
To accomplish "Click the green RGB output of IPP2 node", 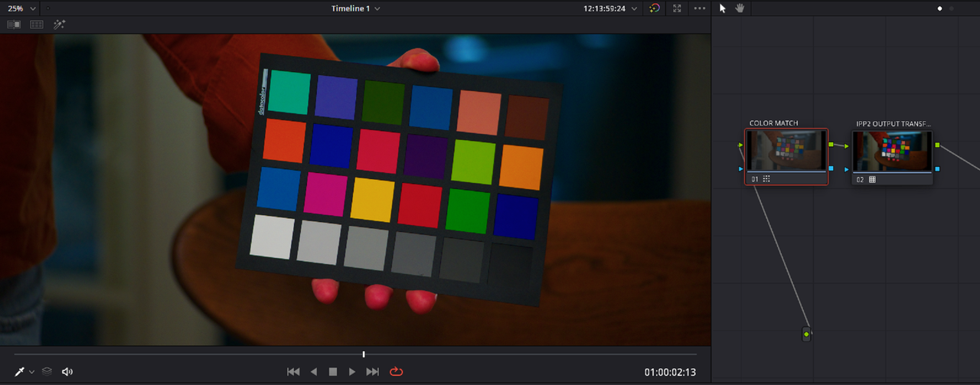I will click(x=938, y=145).
